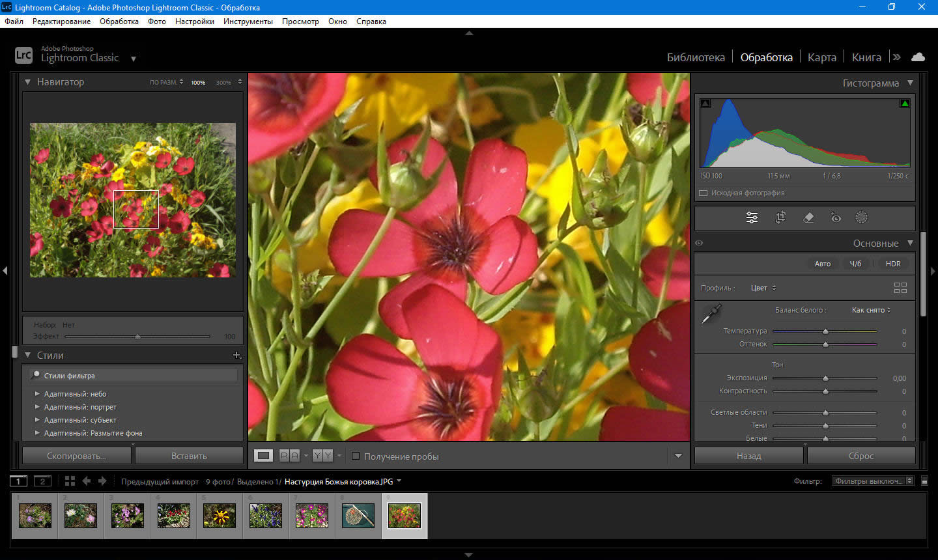Click the add new preset plus icon
This screenshot has width=938, height=560.
[x=236, y=356]
